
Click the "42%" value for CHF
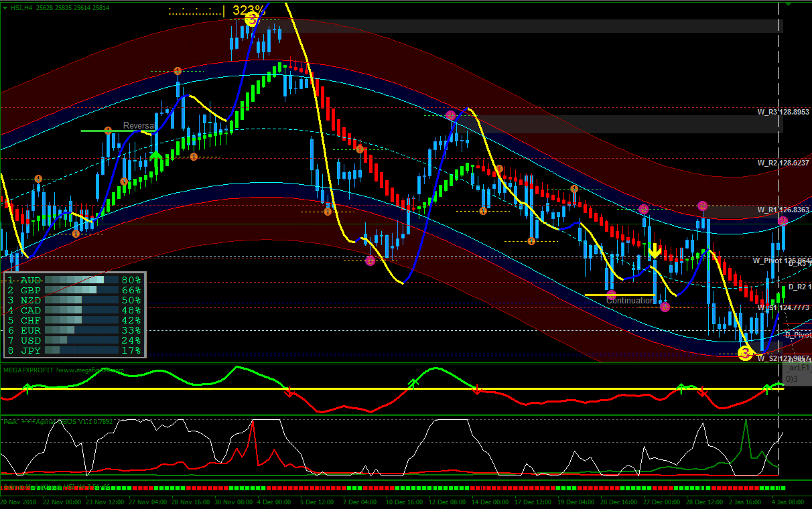click(131, 320)
